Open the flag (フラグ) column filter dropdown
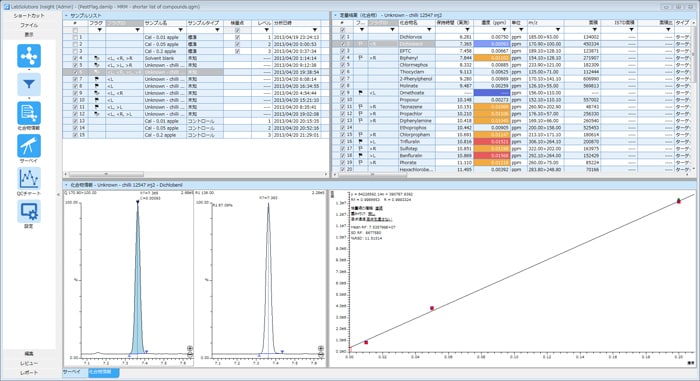 click(100, 30)
